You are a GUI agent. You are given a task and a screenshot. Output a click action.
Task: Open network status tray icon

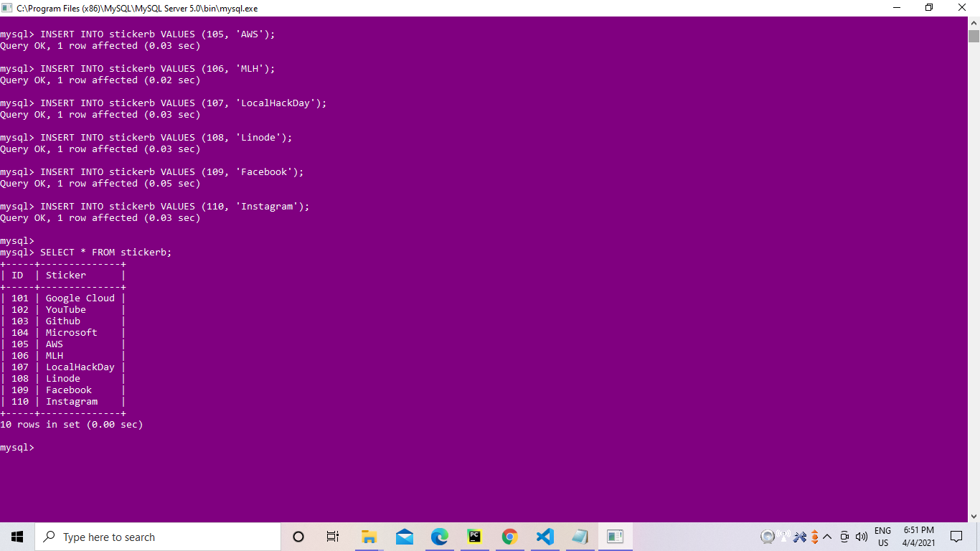845,537
